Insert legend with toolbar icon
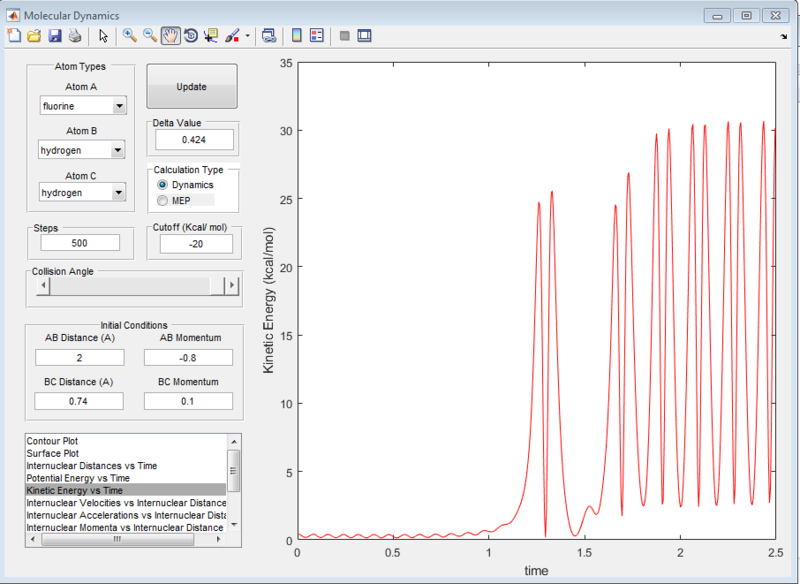800x584 pixels. click(x=317, y=36)
